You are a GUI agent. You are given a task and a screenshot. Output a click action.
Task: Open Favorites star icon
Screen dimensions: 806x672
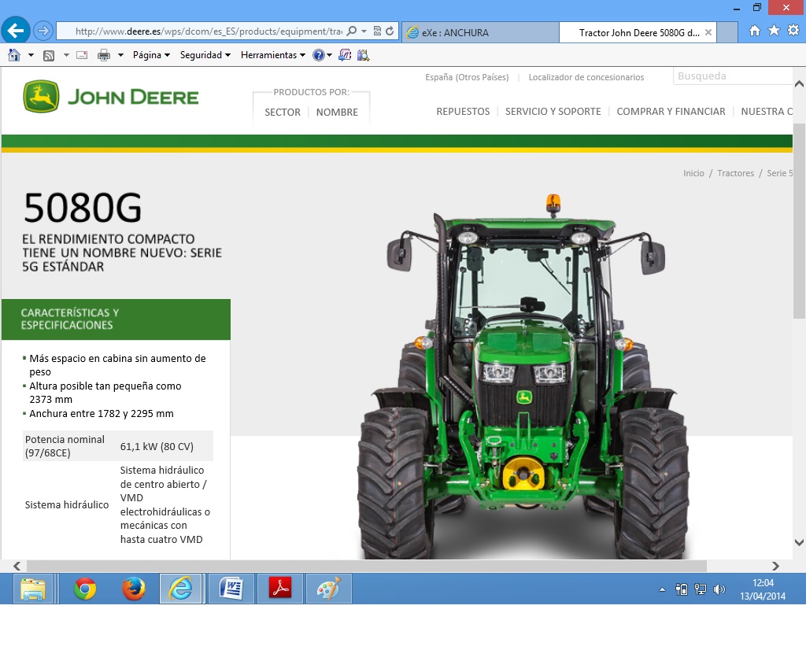pyautogui.click(x=774, y=31)
